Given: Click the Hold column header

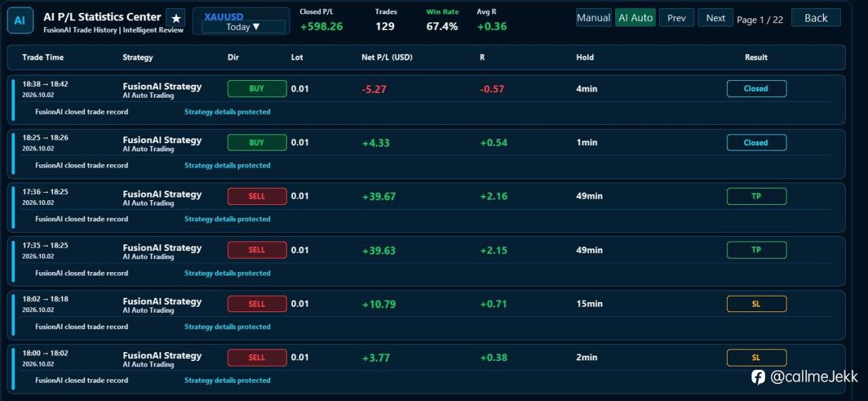Looking at the screenshot, I should [585, 58].
